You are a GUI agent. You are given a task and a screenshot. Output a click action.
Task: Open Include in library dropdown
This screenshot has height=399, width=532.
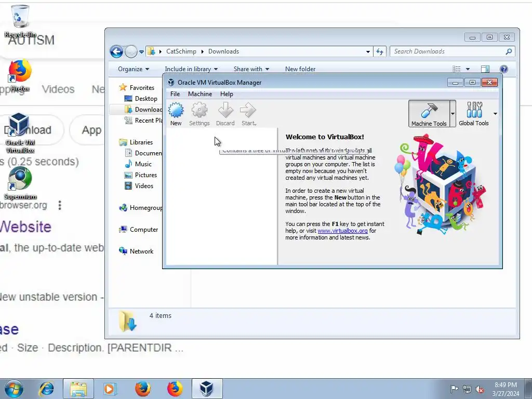pyautogui.click(x=191, y=69)
